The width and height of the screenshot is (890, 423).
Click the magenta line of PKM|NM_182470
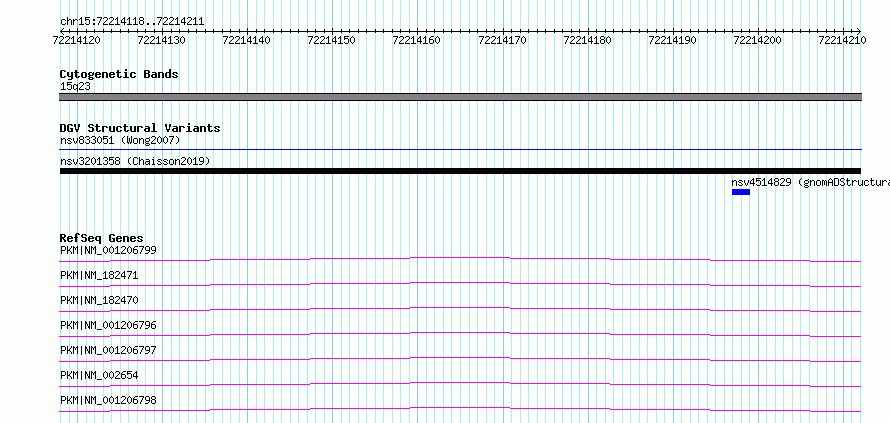(460, 309)
